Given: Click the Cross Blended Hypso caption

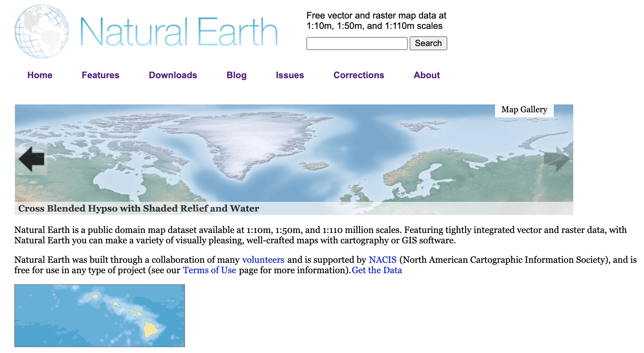Looking at the screenshot, I should tap(139, 209).
